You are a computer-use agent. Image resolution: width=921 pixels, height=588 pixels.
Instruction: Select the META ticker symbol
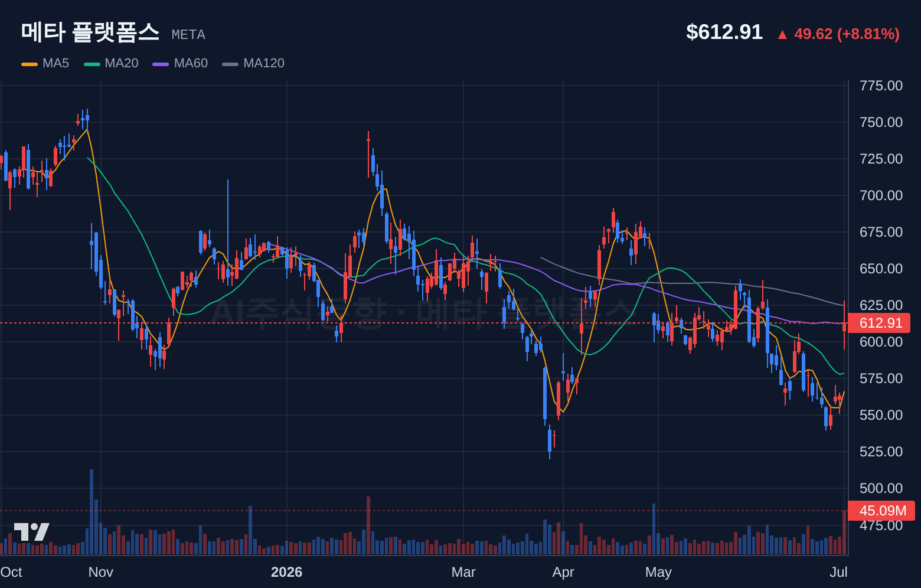188,35
